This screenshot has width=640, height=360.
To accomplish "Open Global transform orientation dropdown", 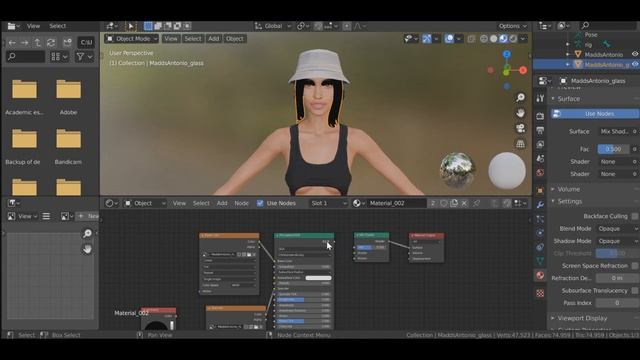I will click(x=273, y=26).
